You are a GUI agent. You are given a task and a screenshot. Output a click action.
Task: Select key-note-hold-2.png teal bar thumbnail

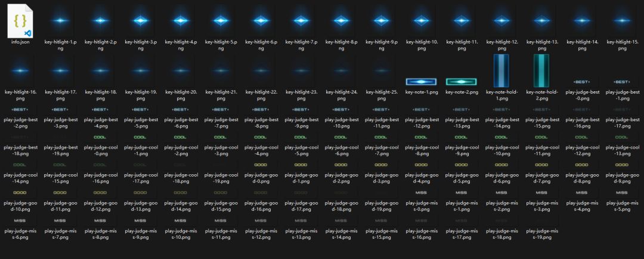pyautogui.click(x=541, y=70)
